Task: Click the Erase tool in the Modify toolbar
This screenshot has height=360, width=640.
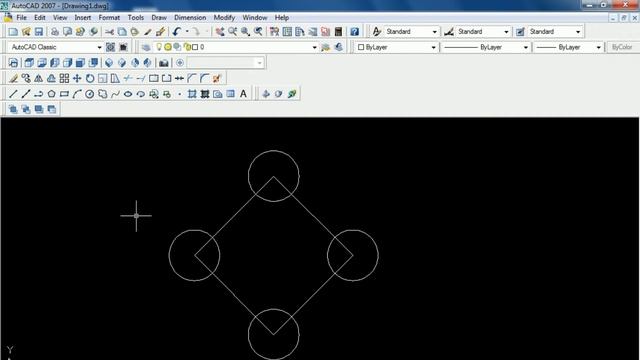Action: click(x=13, y=78)
